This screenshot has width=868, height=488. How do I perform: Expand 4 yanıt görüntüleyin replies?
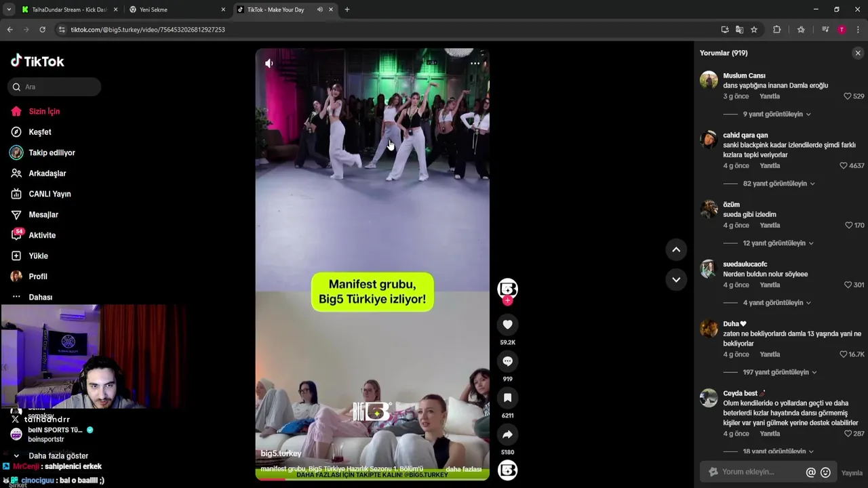coord(776,303)
